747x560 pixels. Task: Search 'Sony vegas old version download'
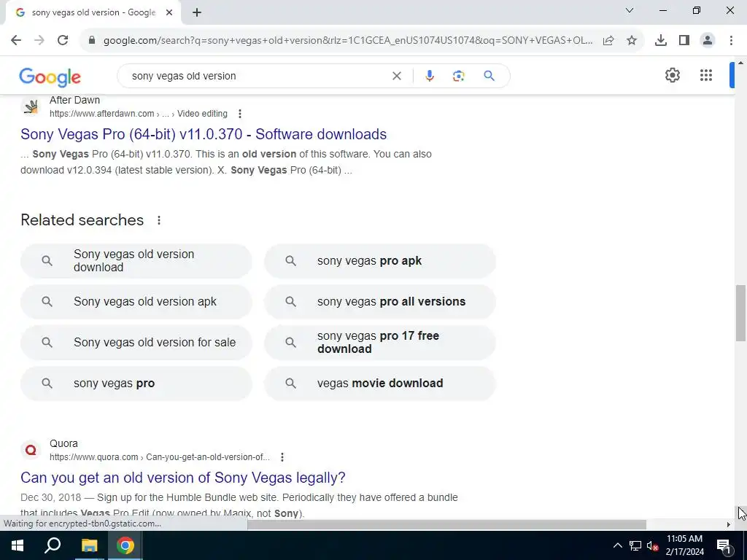(136, 260)
